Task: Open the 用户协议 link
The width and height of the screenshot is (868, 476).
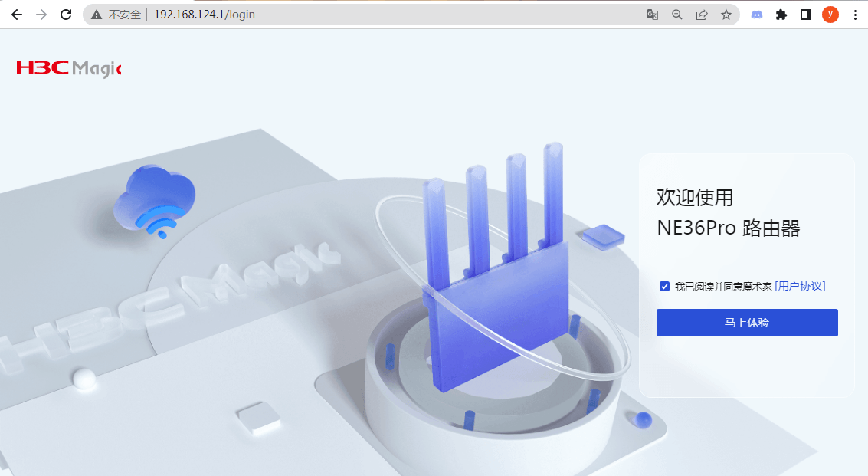Action: pyautogui.click(x=800, y=286)
